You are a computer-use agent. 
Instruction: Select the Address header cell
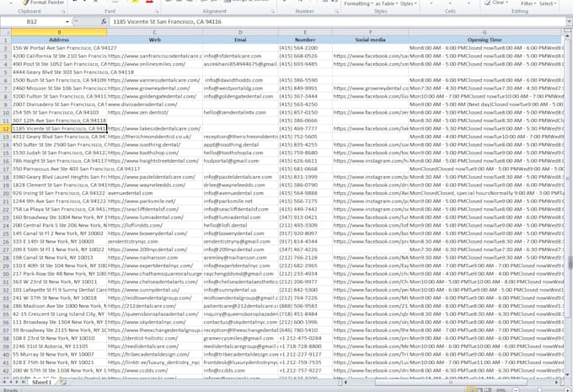59,40
